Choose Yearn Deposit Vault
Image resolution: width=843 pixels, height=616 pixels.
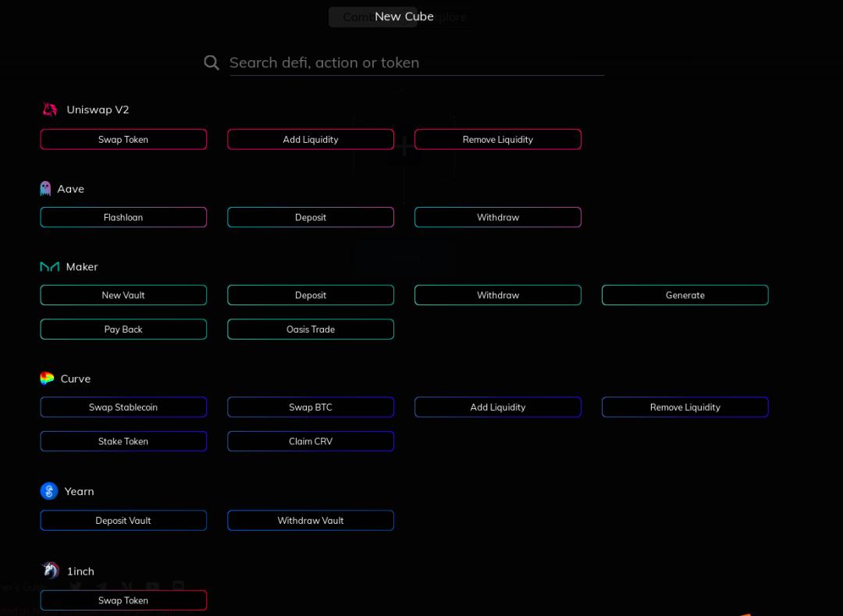click(123, 520)
